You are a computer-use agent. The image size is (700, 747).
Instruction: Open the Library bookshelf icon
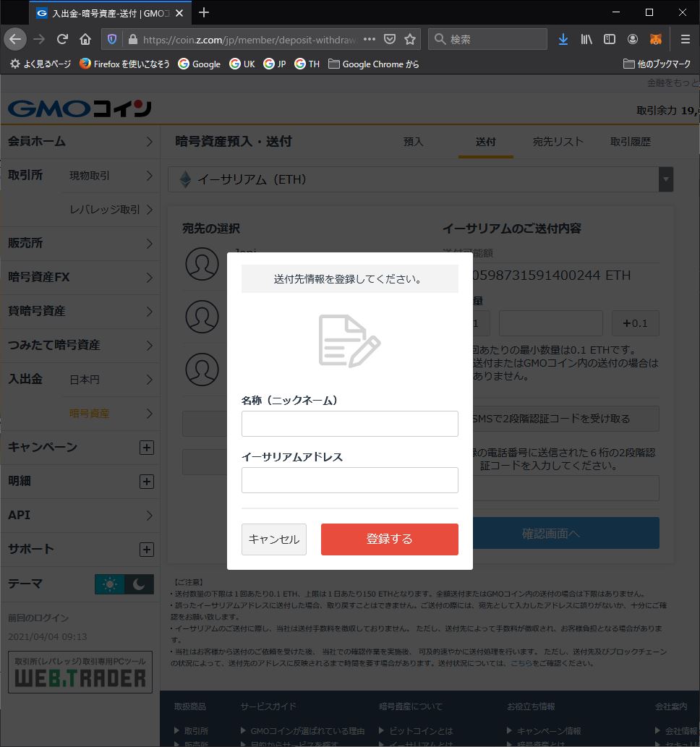coord(586,39)
